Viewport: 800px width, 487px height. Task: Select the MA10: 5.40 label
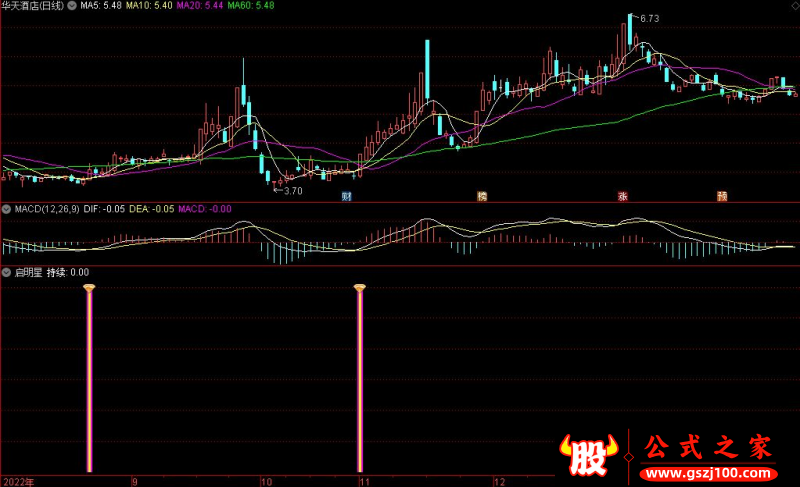click(x=149, y=6)
